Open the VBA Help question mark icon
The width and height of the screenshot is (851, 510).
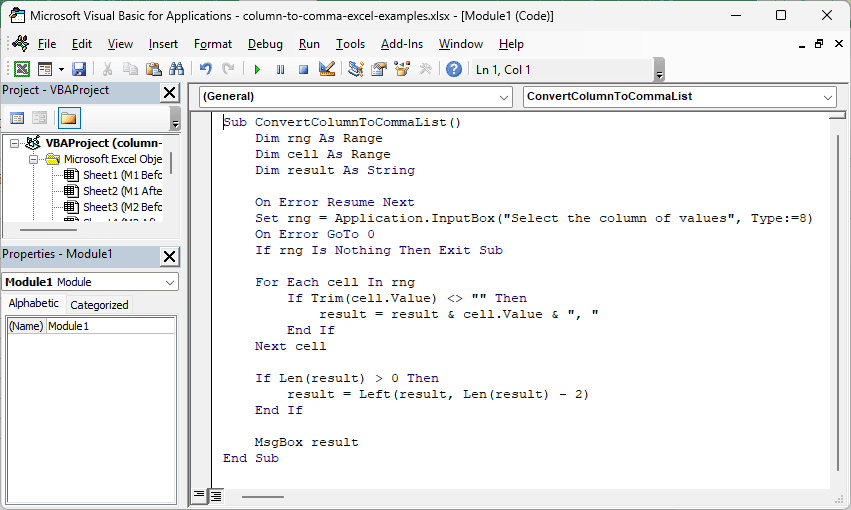click(454, 69)
